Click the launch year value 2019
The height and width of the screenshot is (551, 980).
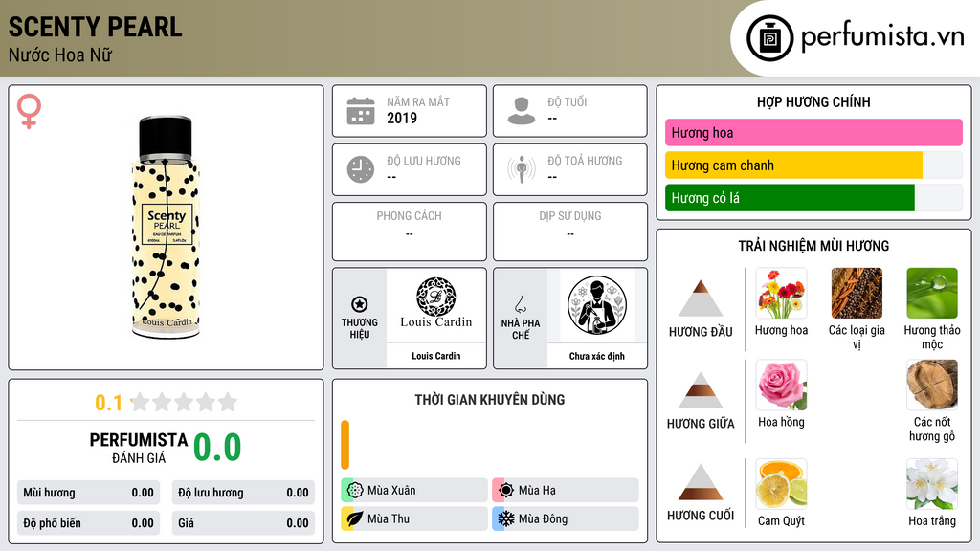(402, 118)
